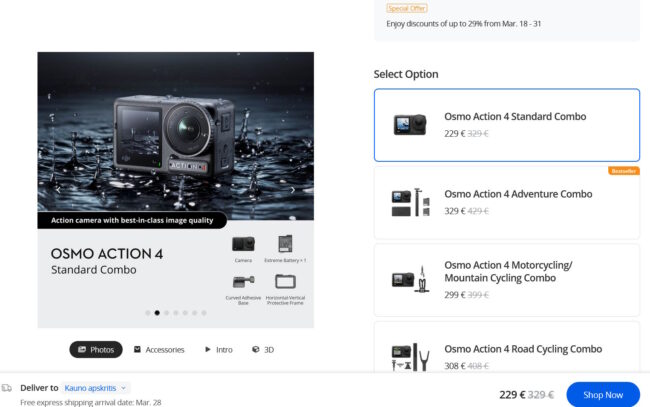This screenshot has height=407, width=650.
Task: Open the Accessories tab
Action: pos(159,350)
